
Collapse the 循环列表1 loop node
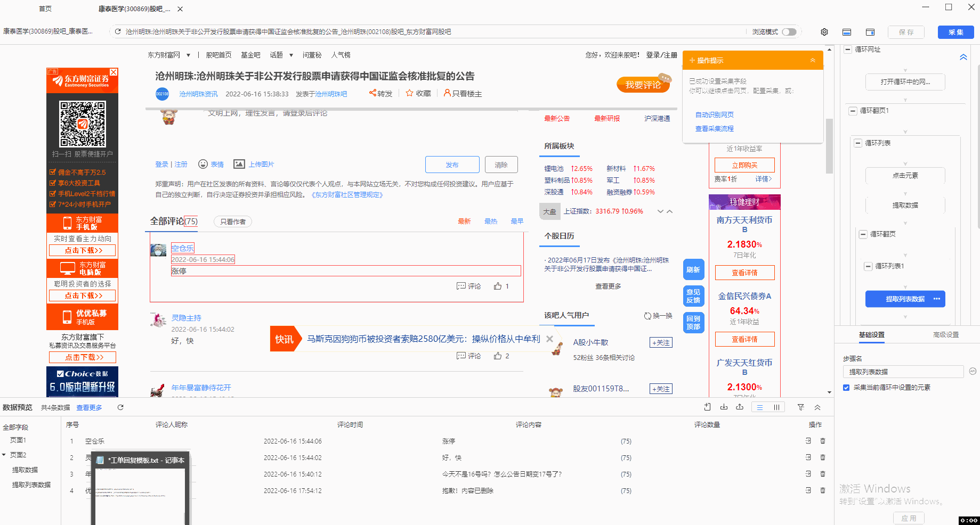coord(869,266)
